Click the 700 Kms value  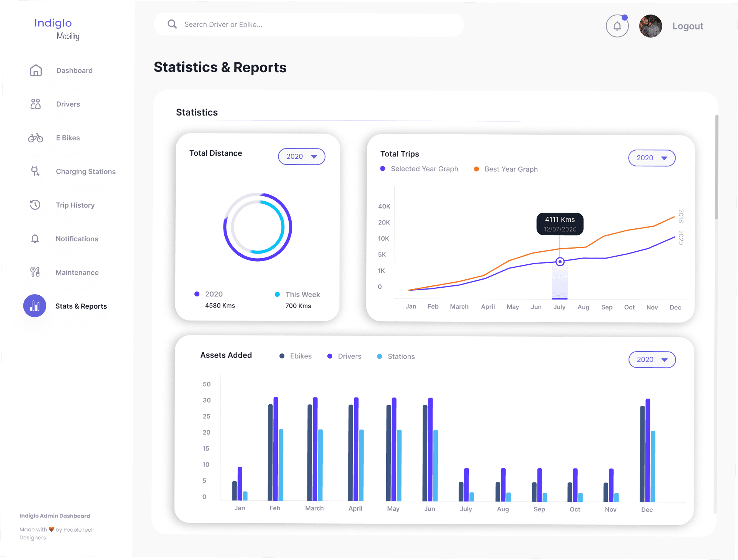point(298,306)
